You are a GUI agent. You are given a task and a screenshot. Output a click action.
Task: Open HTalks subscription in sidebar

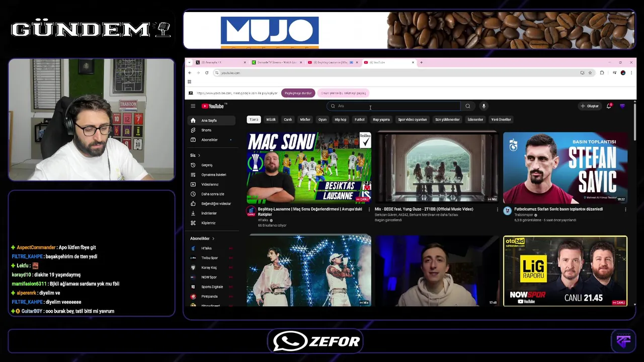[x=211, y=248]
